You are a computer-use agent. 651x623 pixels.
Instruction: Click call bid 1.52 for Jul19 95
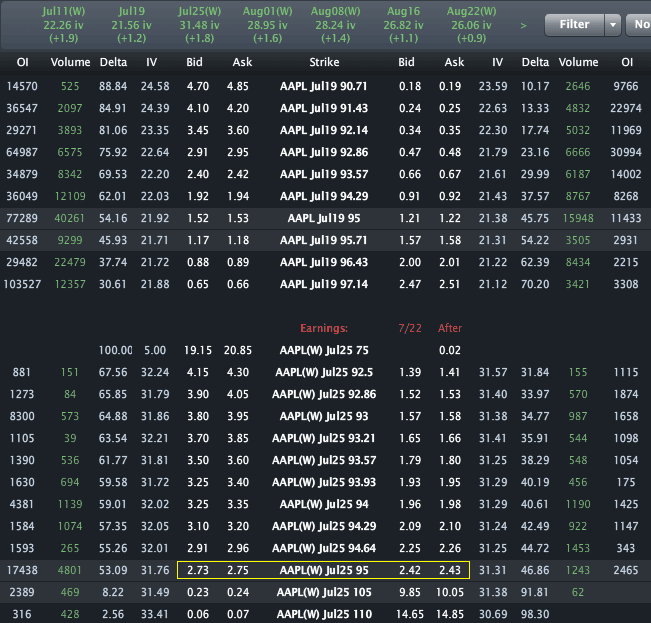(198, 218)
